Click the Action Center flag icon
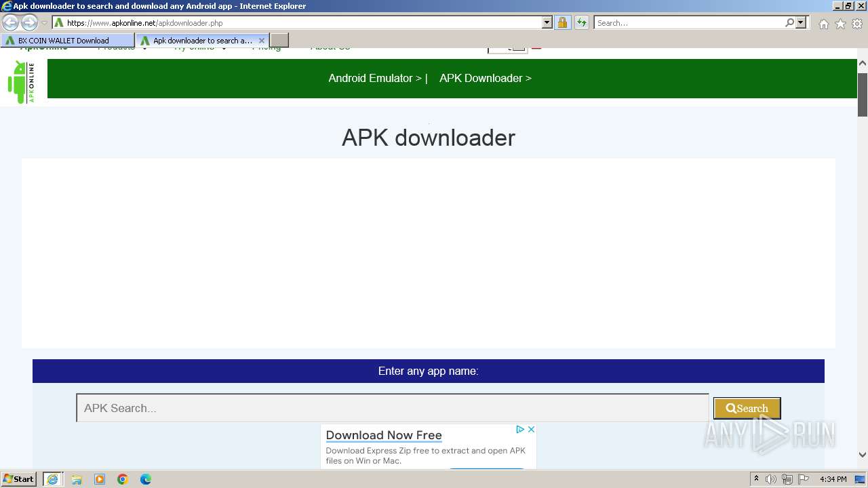 point(804,479)
